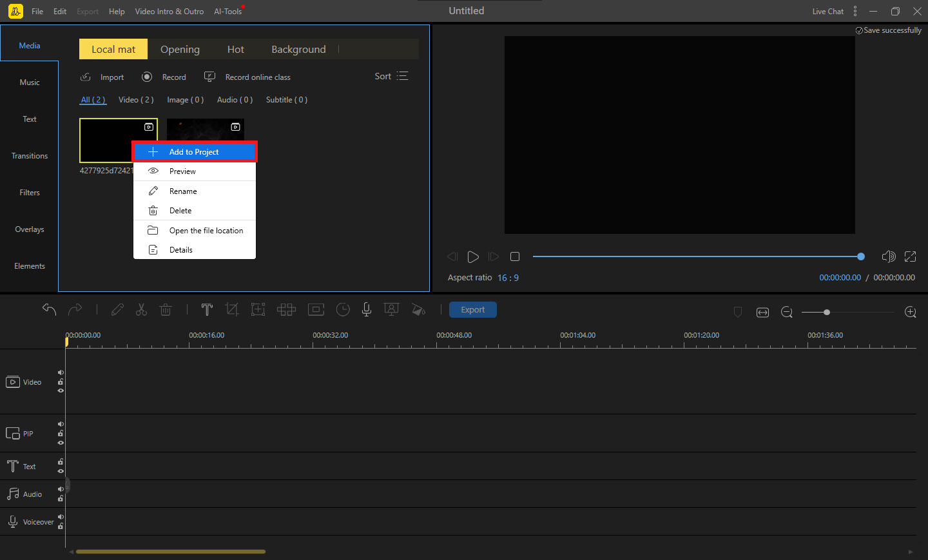Screen dimensions: 928x560
Task: Toggle the Text track lock
Action: (61, 461)
